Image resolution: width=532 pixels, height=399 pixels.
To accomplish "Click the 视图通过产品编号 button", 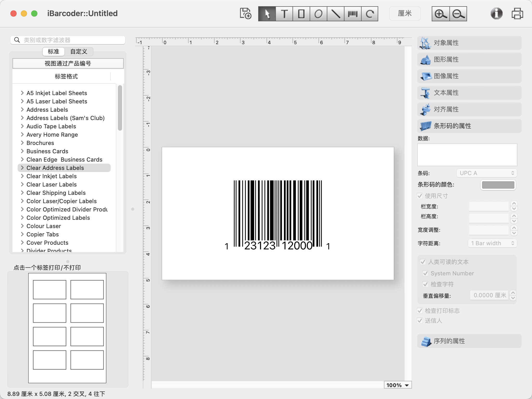I will pos(68,63).
